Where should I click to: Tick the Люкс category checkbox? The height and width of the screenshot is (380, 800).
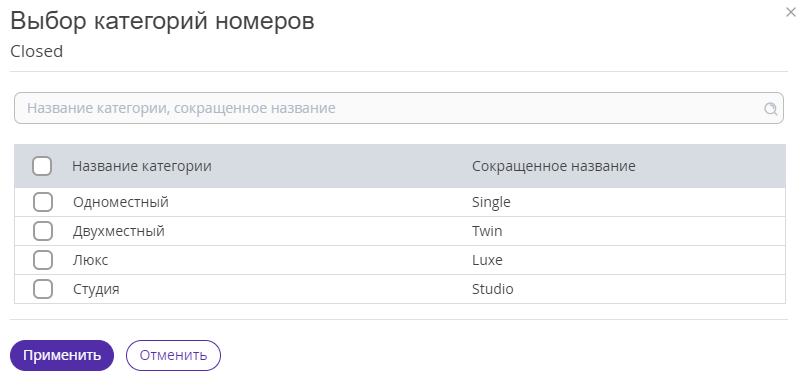[43, 260]
